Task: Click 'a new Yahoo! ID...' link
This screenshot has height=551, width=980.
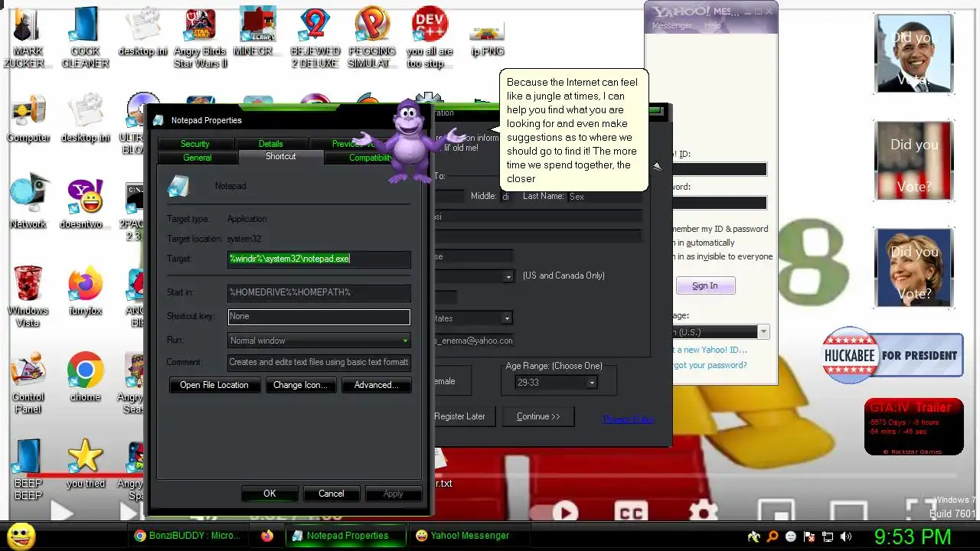Action: [x=710, y=350]
